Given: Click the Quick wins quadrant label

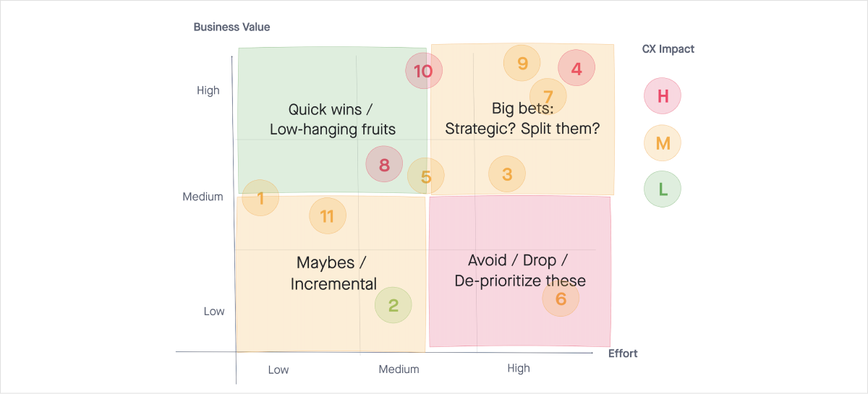Looking at the screenshot, I should [x=332, y=119].
